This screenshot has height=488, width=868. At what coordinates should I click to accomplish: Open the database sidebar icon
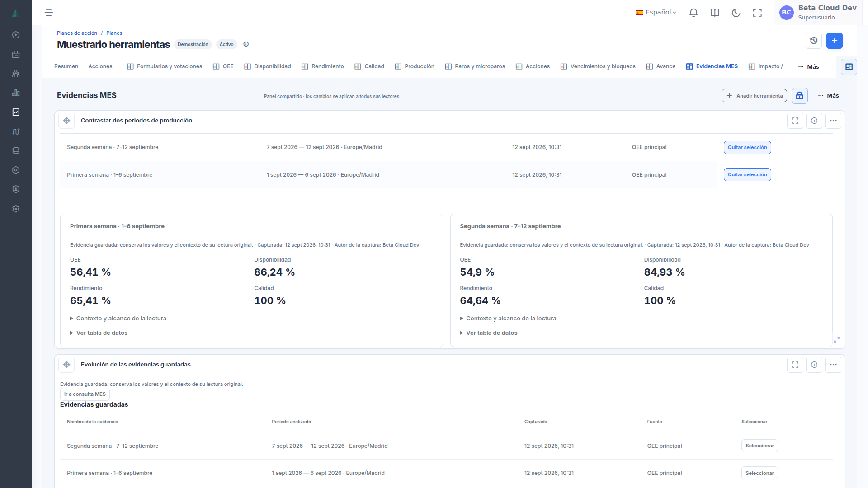(x=16, y=150)
